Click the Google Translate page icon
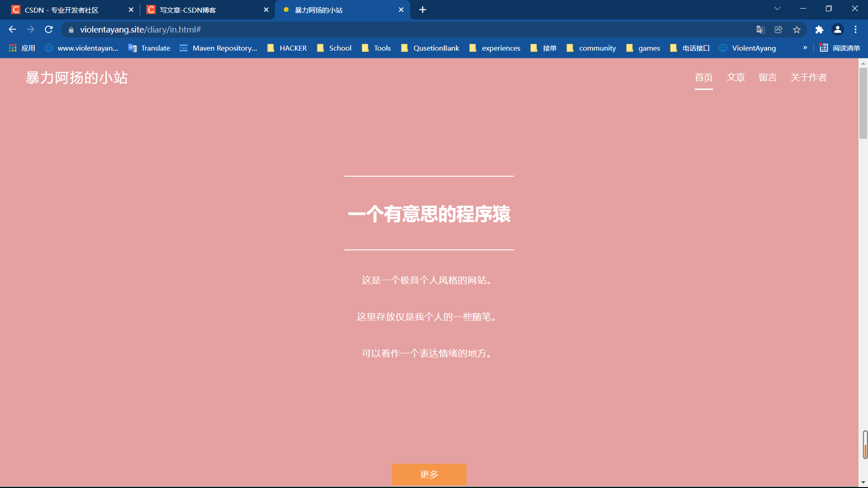This screenshot has width=868, height=488. (x=760, y=29)
